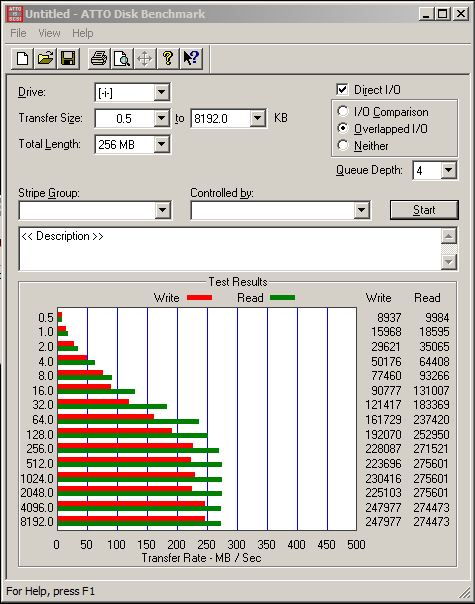Print results with the printer icon
The width and height of the screenshot is (475, 604).
(x=99, y=59)
